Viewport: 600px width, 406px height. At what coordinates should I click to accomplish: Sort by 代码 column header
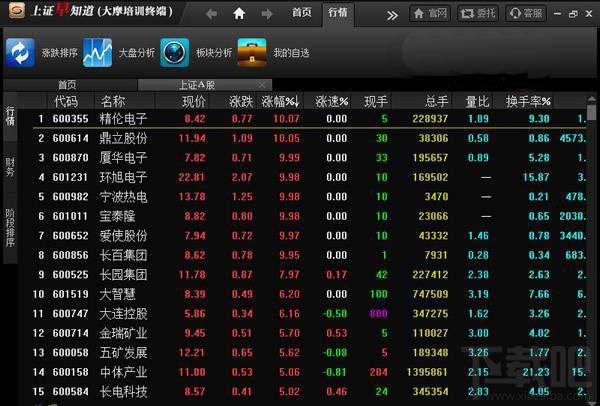[66, 102]
